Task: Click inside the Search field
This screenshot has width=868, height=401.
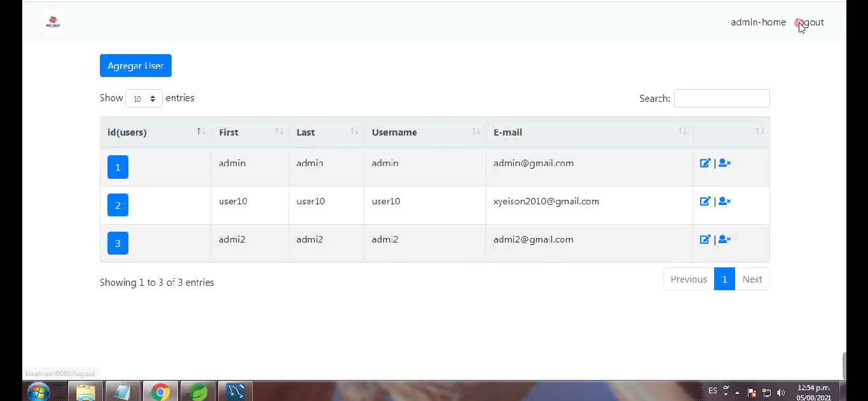Action: click(722, 98)
